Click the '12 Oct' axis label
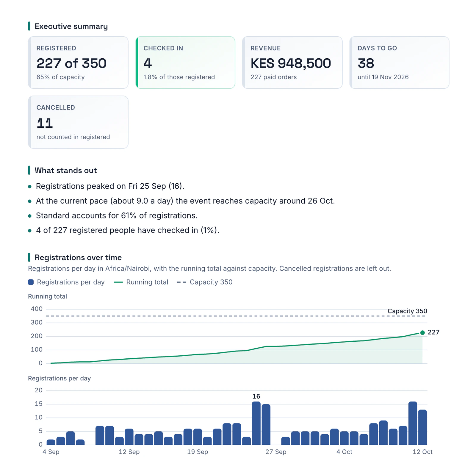Image resolution: width=476 pixels, height=467 pixels. (422, 452)
